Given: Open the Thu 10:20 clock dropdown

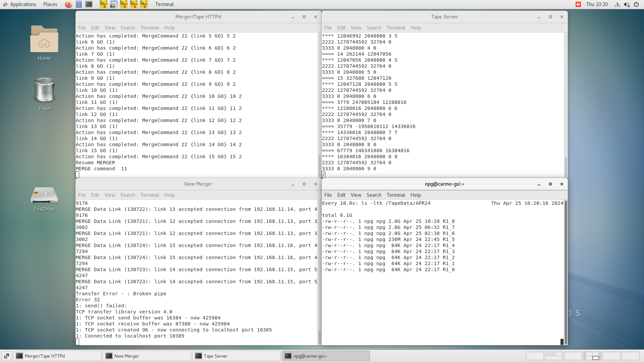Looking at the screenshot, I should (597, 4).
